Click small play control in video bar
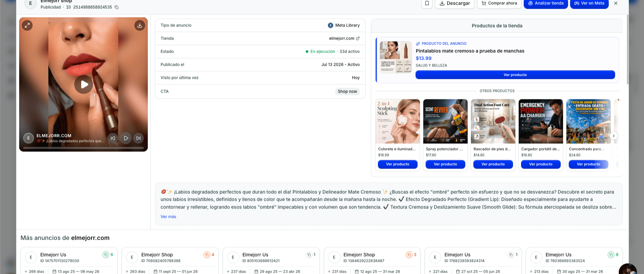The image size is (644, 274). click(126, 138)
